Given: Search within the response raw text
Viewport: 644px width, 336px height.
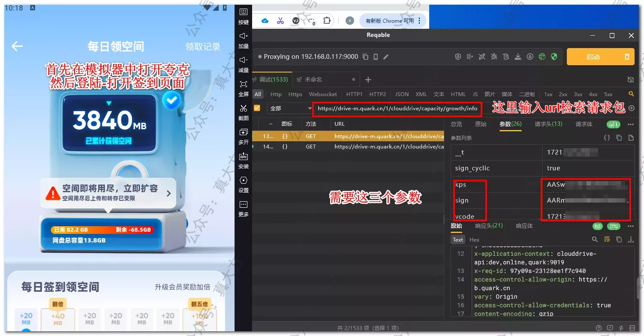Looking at the screenshot, I should [x=595, y=239].
